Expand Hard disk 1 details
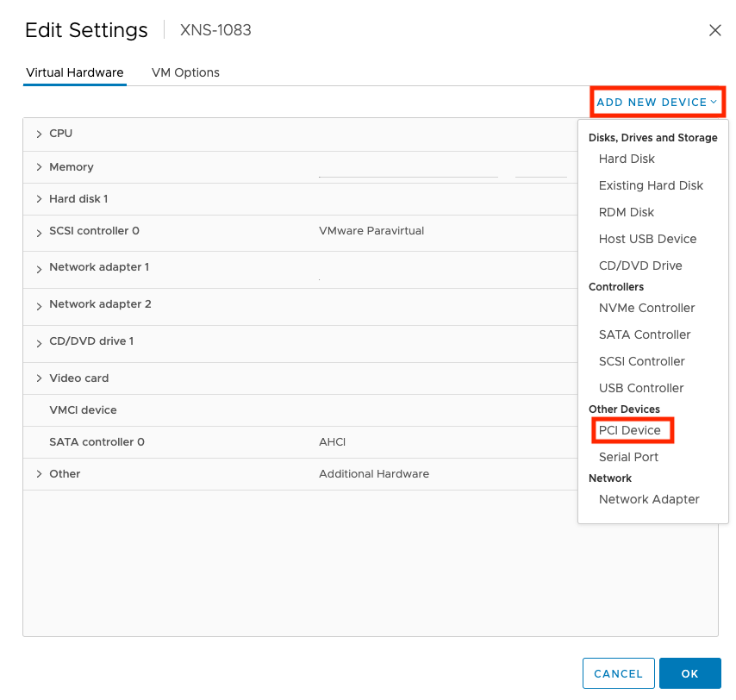The image size is (736, 700). pos(39,199)
